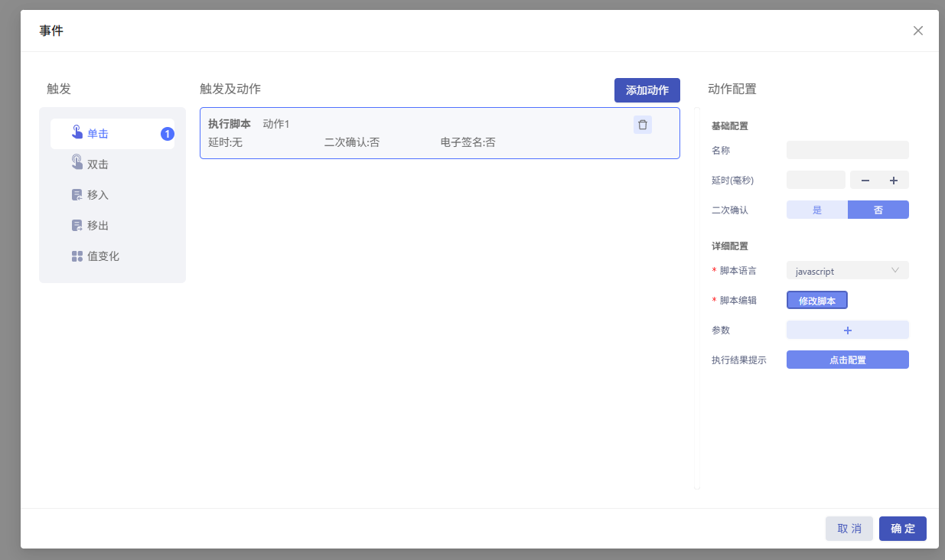Select the 执行脚本 动作1 action card
The image size is (945, 560).
[x=440, y=133]
